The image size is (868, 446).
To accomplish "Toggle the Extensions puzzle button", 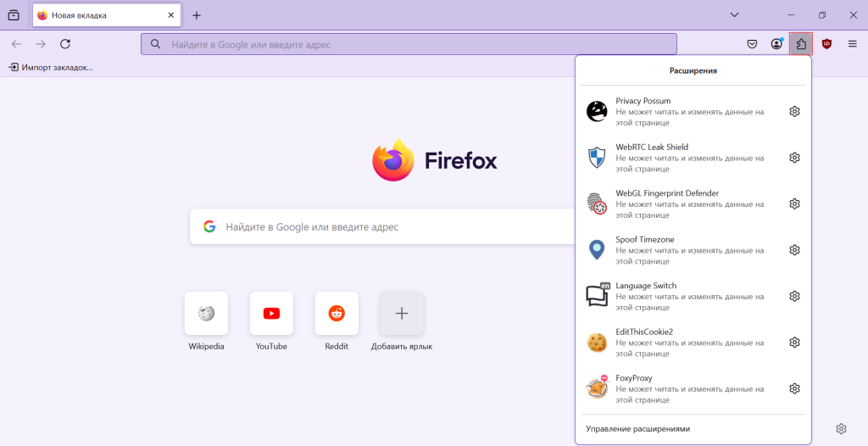I will coord(801,44).
